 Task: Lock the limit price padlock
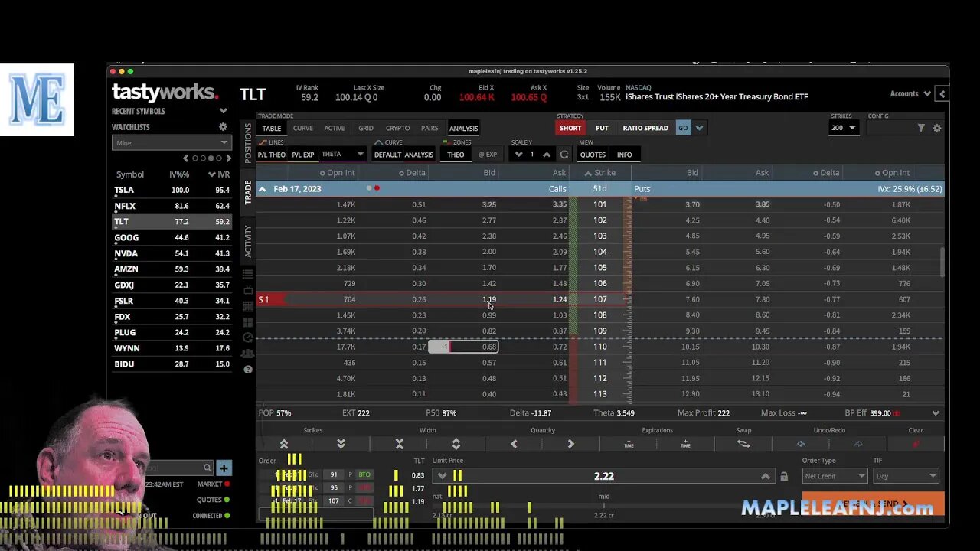(783, 476)
